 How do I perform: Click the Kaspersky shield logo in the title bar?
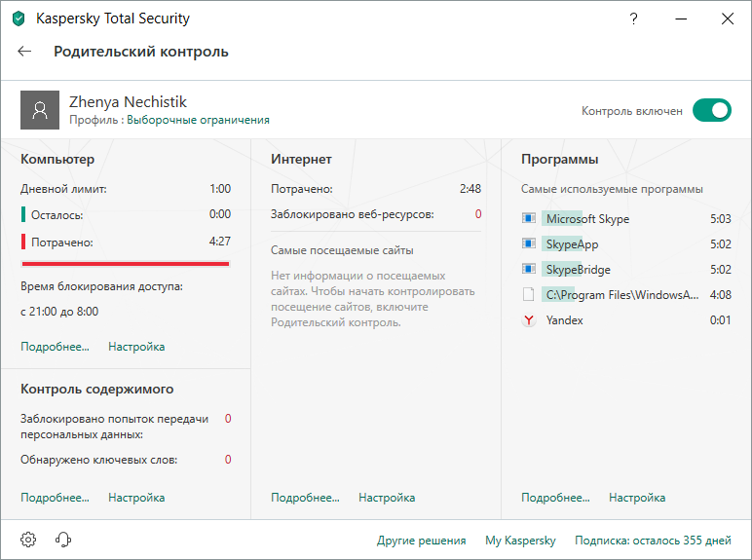(x=19, y=19)
